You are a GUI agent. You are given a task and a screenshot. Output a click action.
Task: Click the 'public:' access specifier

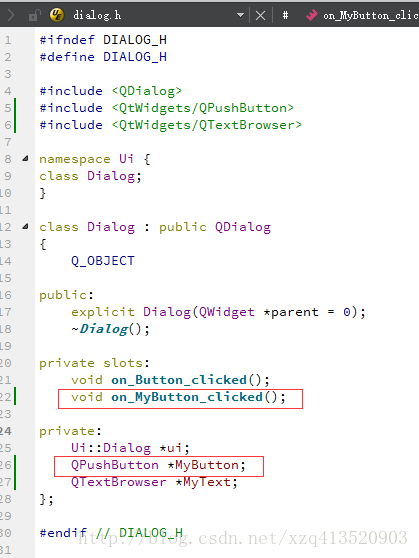click(x=66, y=295)
